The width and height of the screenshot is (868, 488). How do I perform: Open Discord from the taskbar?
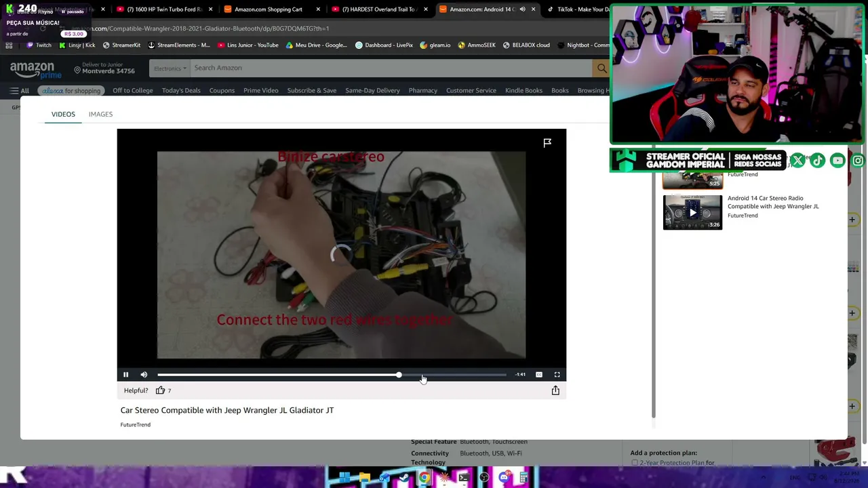click(x=504, y=478)
